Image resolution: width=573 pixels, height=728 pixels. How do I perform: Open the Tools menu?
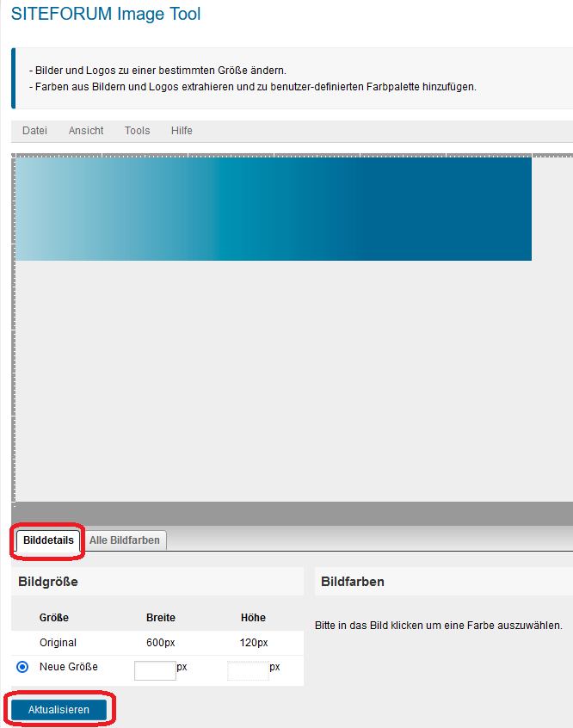(x=137, y=131)
